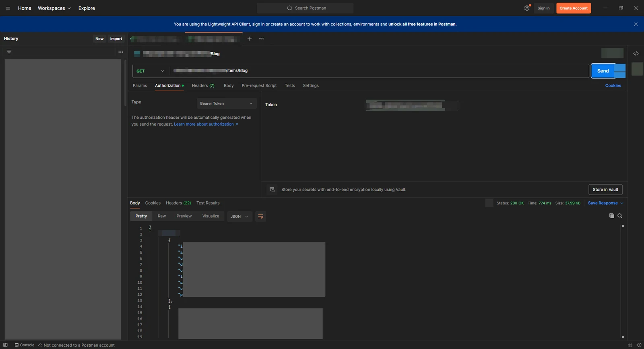Click the request URL input field
644x349 pixels.
[379, 71]
